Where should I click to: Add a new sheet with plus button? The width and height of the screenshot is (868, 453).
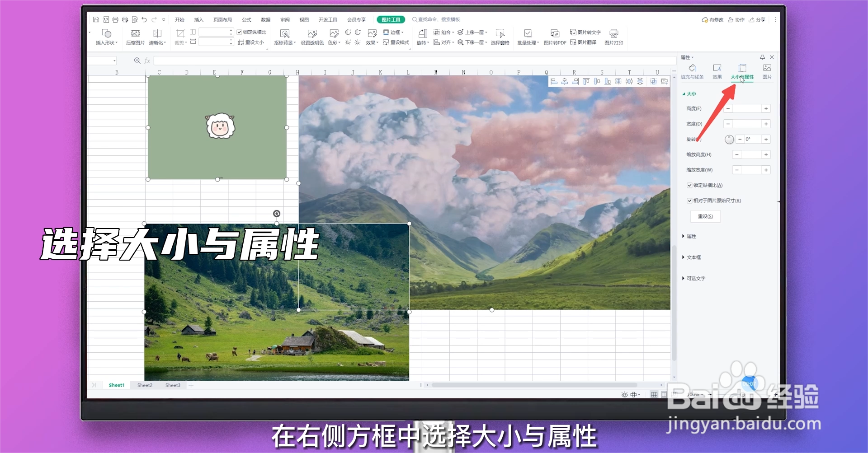point(191,385)
